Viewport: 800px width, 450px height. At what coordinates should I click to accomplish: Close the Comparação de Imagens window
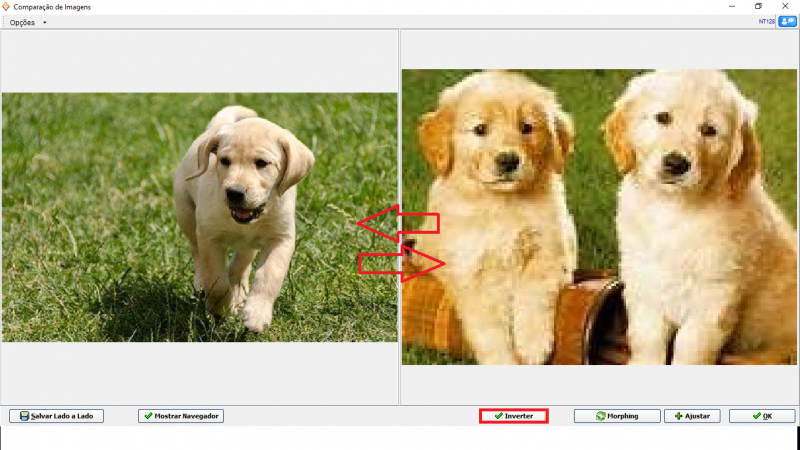point(786,6)
